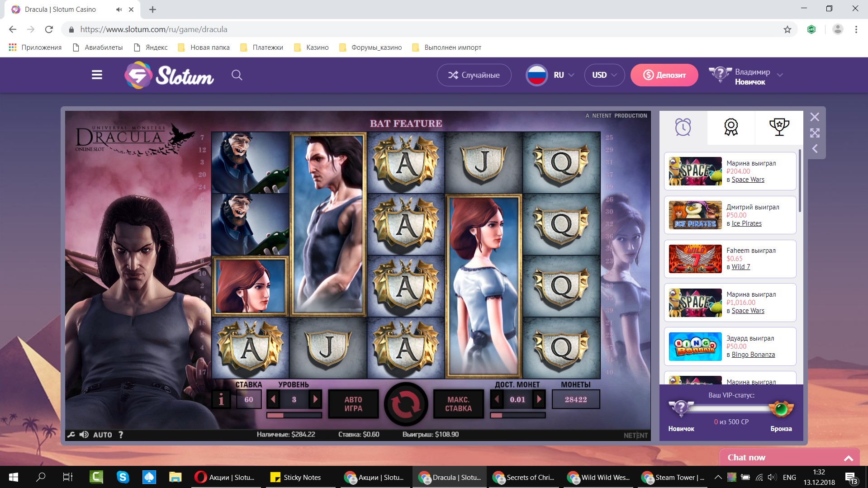Open the Wild 7 link

point(741,267)
